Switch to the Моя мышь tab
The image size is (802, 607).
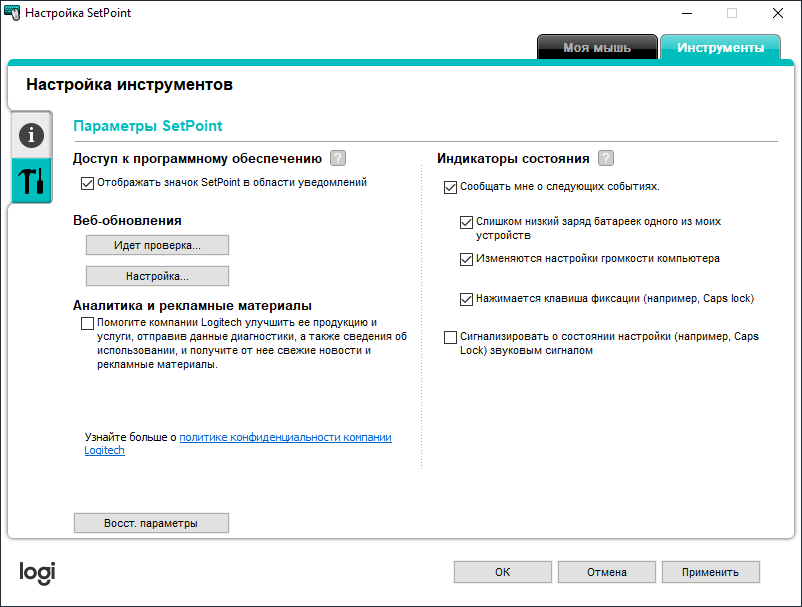click(x=597, y=48)
